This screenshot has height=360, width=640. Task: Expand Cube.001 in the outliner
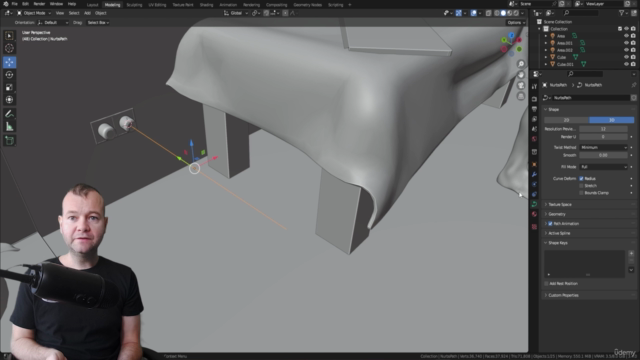click(546, 64)
